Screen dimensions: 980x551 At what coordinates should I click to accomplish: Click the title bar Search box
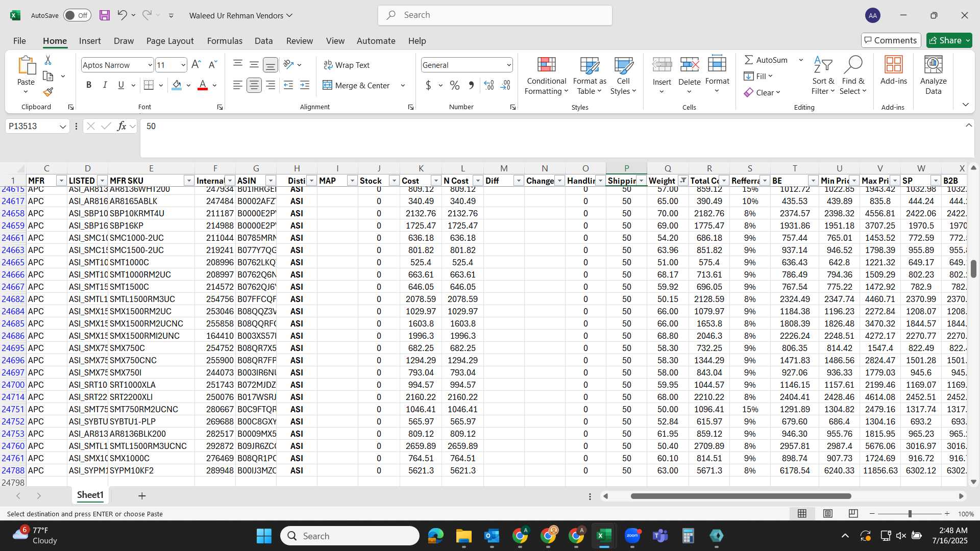[x=495, y=15]
